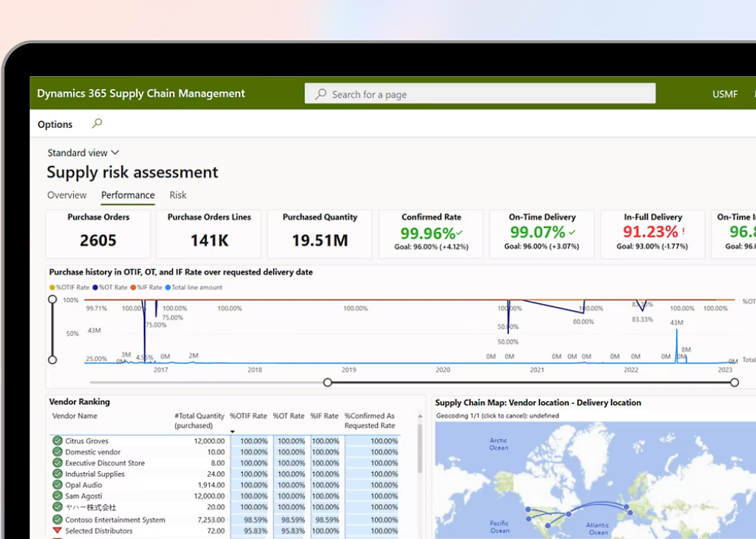756x539 pixels.
Task: Click the Dynamics 365 Supply Chain Management title
Action: [x=141, y=94]
